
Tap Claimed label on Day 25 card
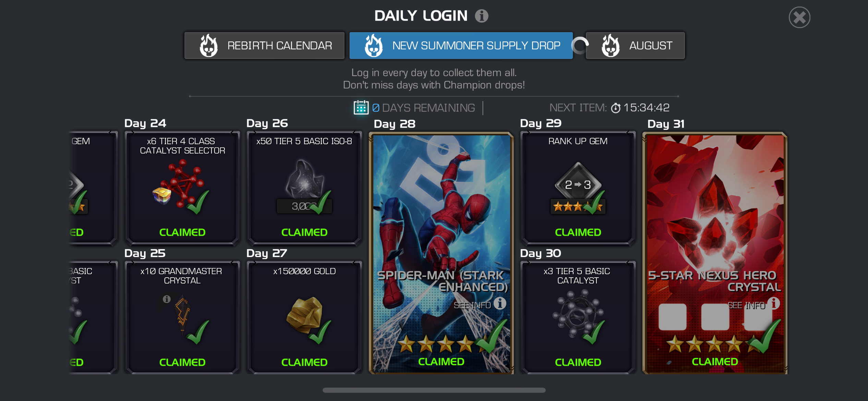click(x=182, y=362)
